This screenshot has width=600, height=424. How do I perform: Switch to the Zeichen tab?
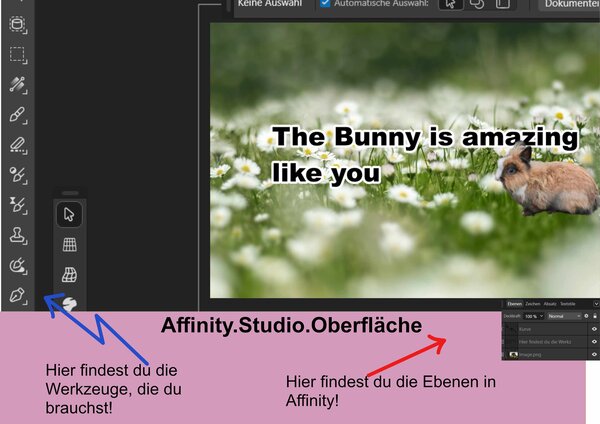pos(533,303)
